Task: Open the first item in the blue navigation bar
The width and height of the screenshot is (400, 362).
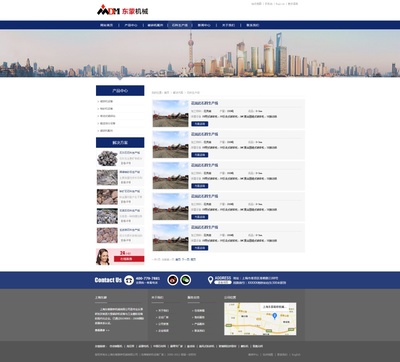Action: point(107,25)
